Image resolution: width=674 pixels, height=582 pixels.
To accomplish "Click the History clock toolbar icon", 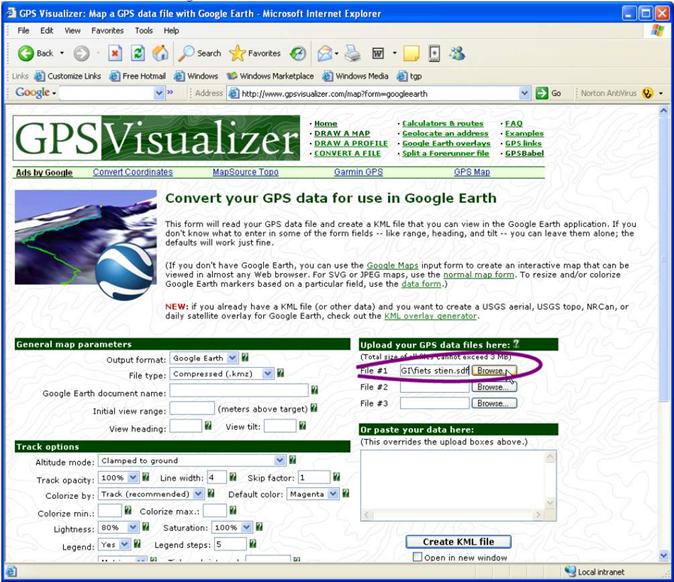I will 297,54.
